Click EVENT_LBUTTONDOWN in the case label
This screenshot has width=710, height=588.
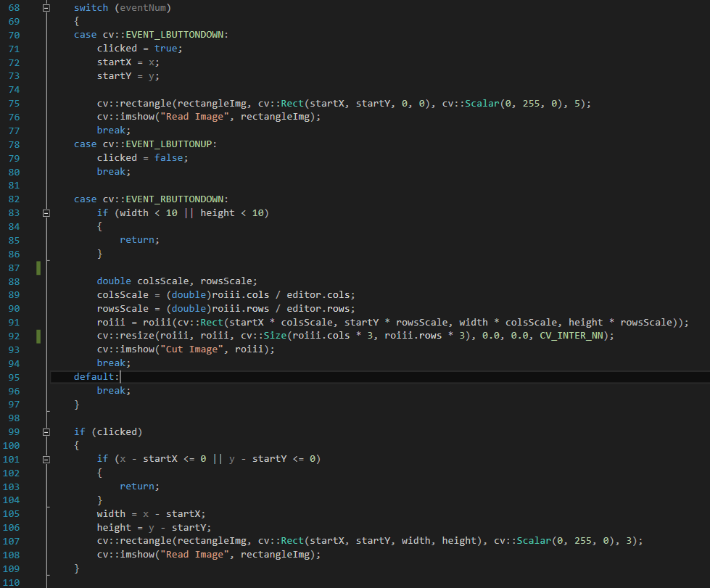click(174, 35)
